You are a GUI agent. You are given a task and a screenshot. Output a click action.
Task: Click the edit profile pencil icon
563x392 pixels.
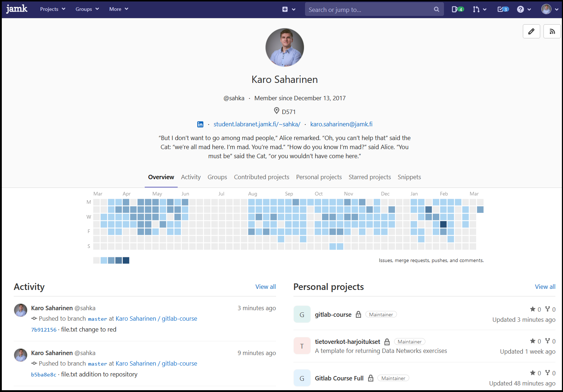click(x=531, y=31)
